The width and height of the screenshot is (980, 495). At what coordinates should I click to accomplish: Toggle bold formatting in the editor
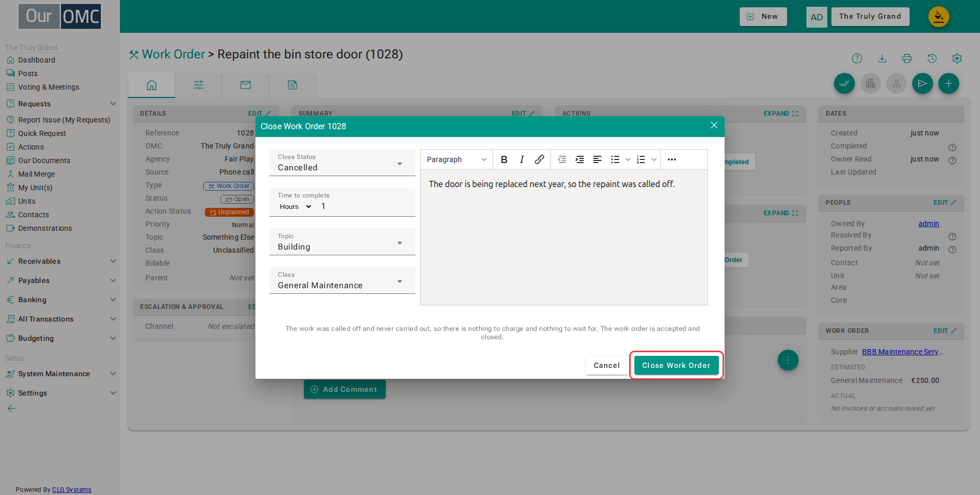click(504, 159)
